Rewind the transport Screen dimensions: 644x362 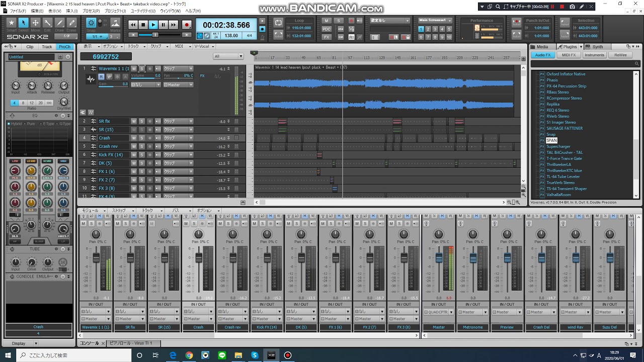[133, 25]
